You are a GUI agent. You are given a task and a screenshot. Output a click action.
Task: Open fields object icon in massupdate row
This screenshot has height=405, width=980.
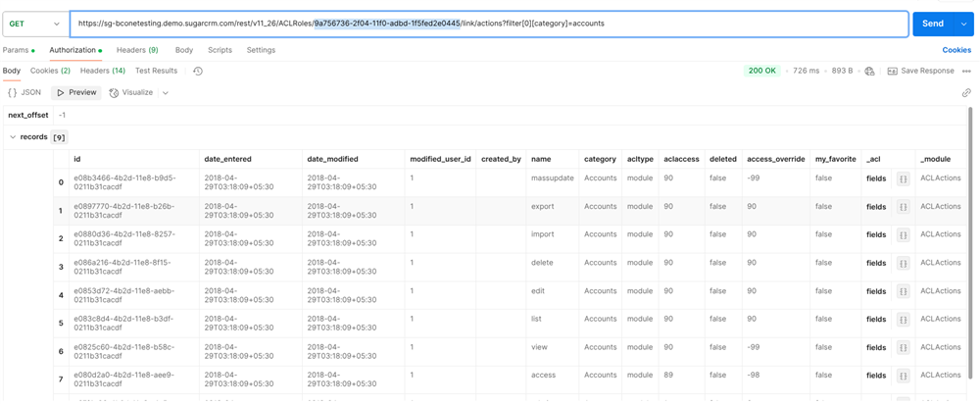[903, 178]
